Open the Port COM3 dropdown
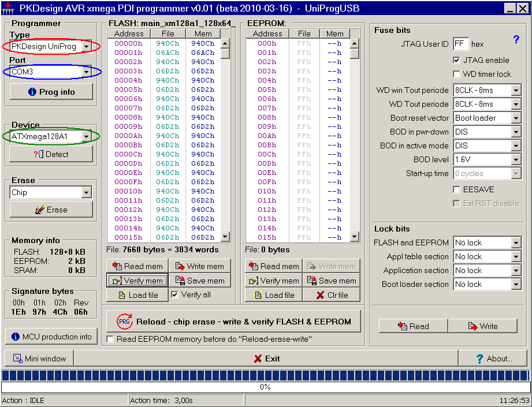 [87, 72]
